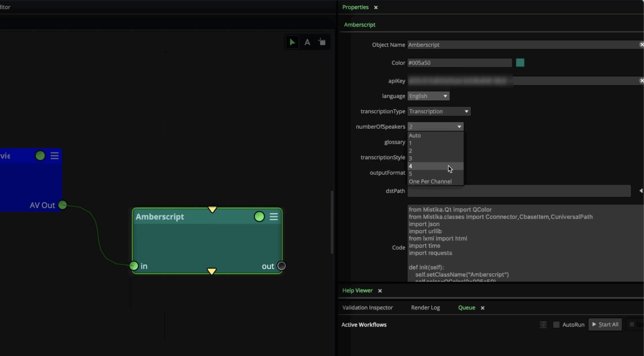Viewport: 644px width, 356px height.
Task: Choose 4 speakers option
Action: pos(435,166)
